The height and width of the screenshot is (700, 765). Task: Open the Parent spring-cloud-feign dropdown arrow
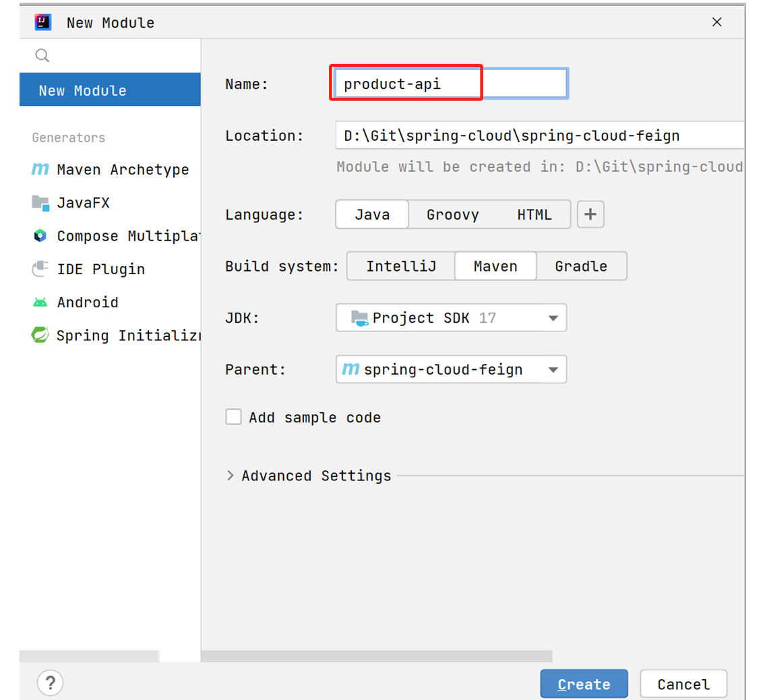point(553,370)
